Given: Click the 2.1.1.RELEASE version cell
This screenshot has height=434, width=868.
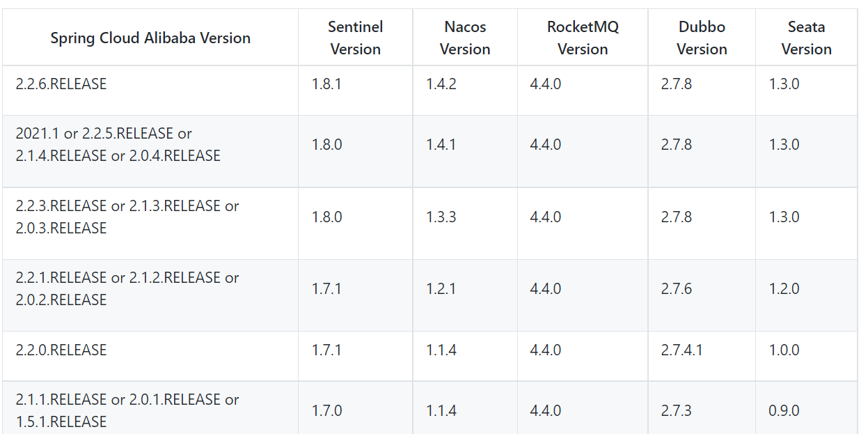Looking at the screenshot, I should 127,410.
